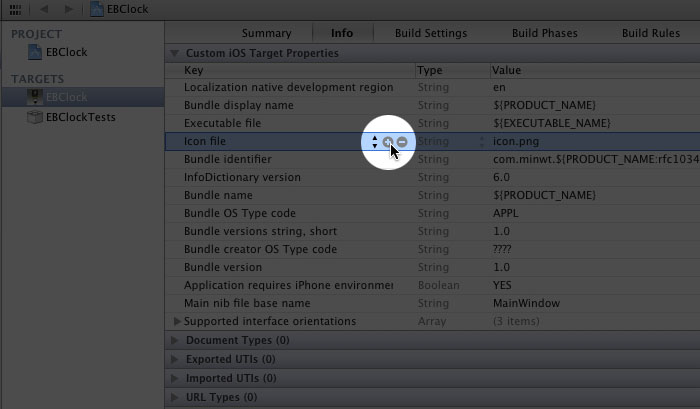Viewport: 700px width, 409px height.
Task: Expand the URL Types section
Action: tap(175, 397)
